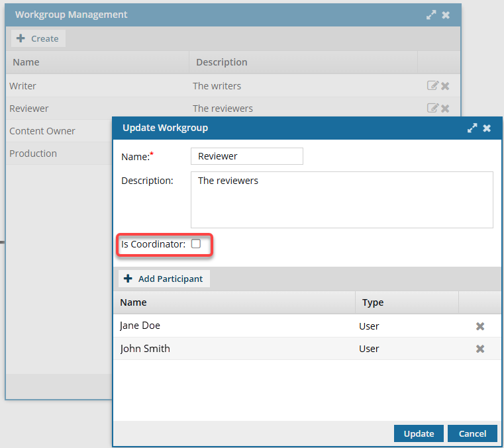Screen dimensions: 504x448
Task: Select the Content Owner workgroup row
Action: [x=42, y=131]
